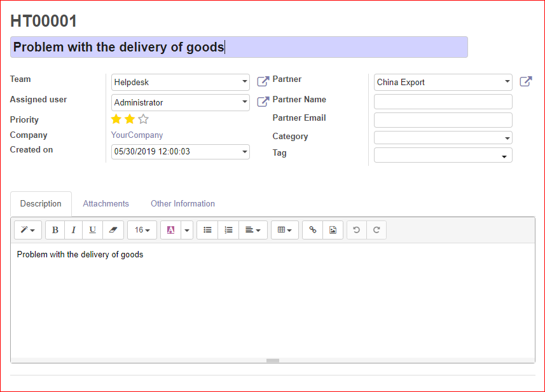Insert an unordered bullet list
Screen dimensions: 545x392
[207, 230]
